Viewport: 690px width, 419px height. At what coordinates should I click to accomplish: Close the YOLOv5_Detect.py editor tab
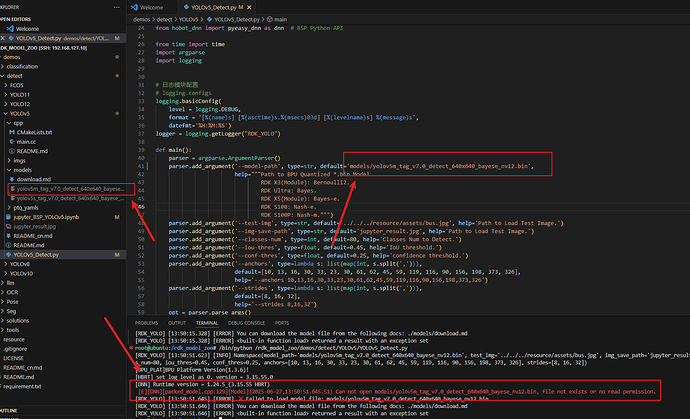coord(250,7)
